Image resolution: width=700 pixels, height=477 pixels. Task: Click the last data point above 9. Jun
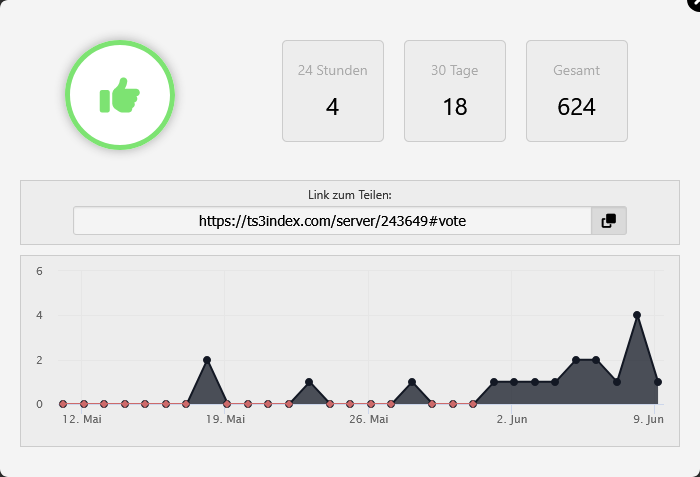click(x=658, y=382)
